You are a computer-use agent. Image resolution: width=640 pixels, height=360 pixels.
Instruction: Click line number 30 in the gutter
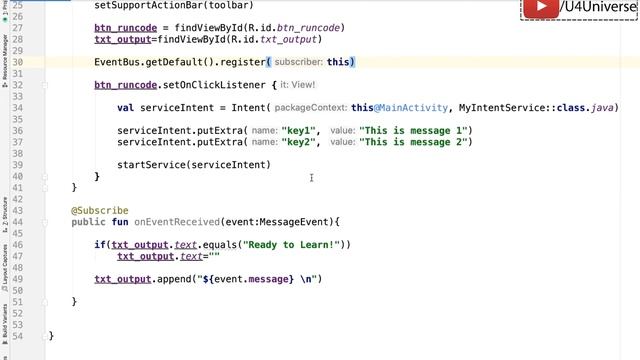[x=18, y=62]
